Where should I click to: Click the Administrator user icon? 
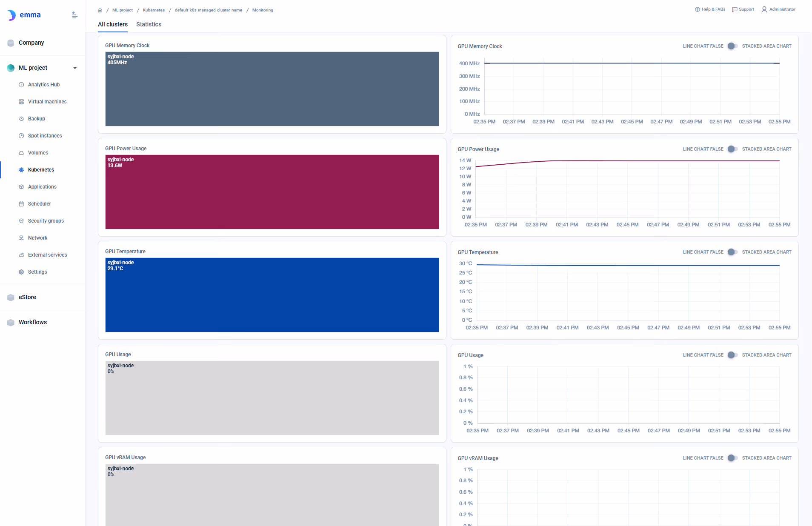[764, 9]
